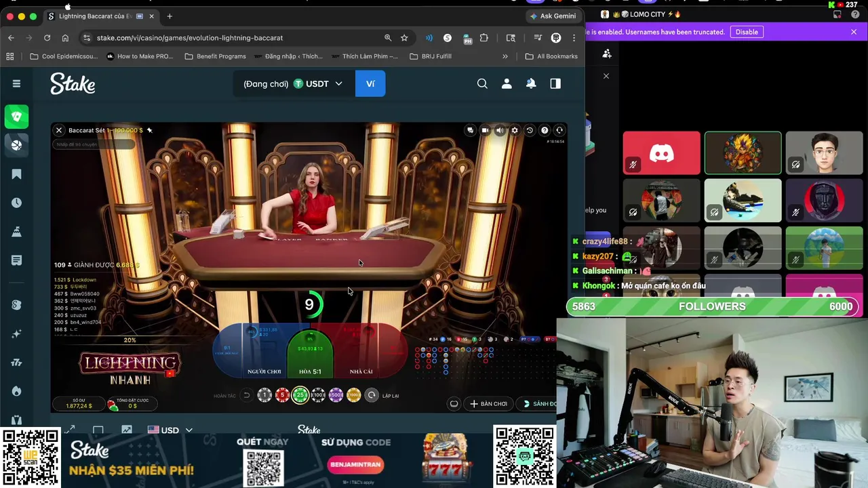Image resolution: width=868 pixels, height=488 pixels.
Task: Mute the game sound speaker icon
Action: point(500,130)
